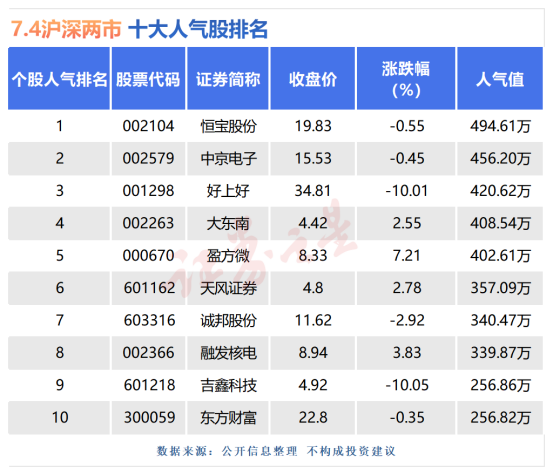Select stock name 大东南
Viewport: 553px width, 476px height.
[228, 224]
